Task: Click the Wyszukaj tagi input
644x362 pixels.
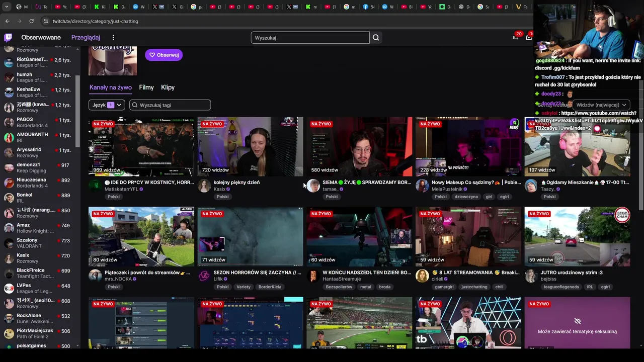Action: coord(170,105)
